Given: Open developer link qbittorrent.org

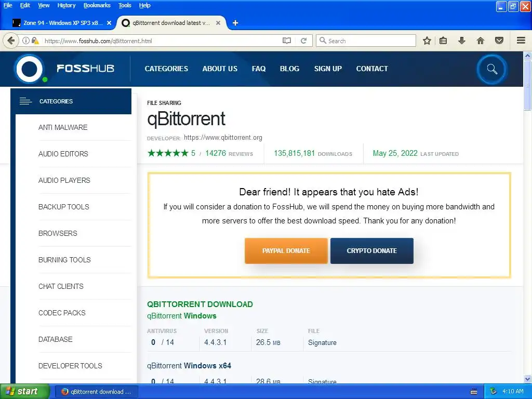Looking at the screenshot, I should (223, 137).
